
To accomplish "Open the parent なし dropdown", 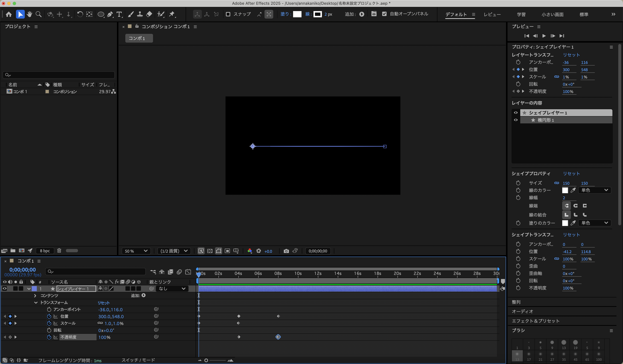I will point(172,288).
